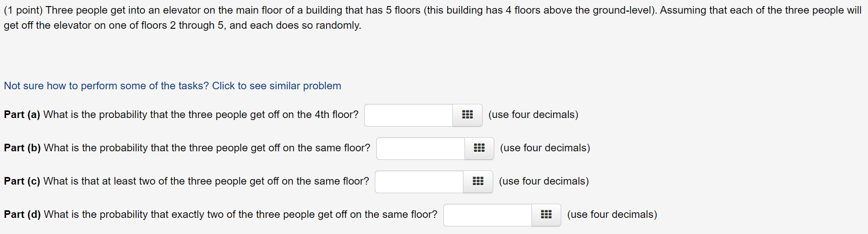Click '(use four decimals)' hint beside Part (d)

[x=612, y=214]
